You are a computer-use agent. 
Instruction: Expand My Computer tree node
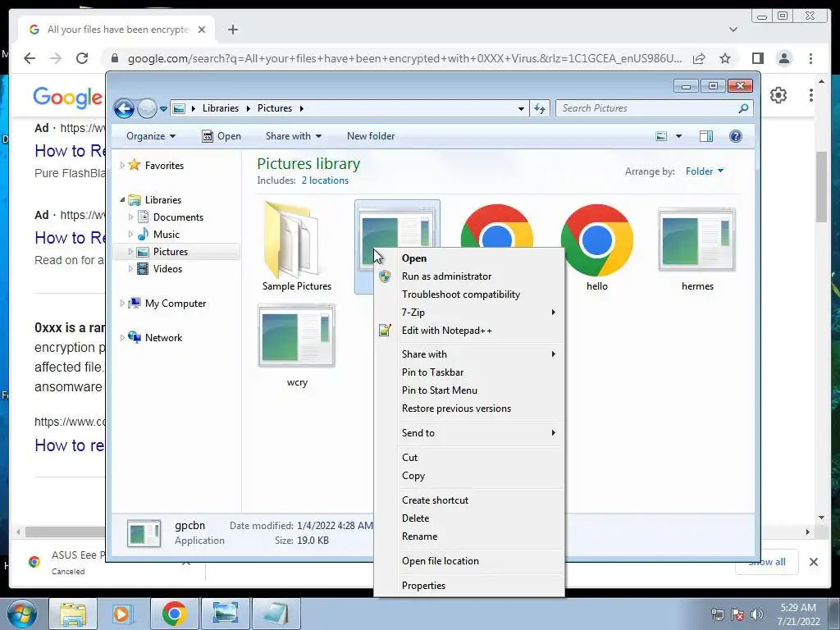coord(123,304)
